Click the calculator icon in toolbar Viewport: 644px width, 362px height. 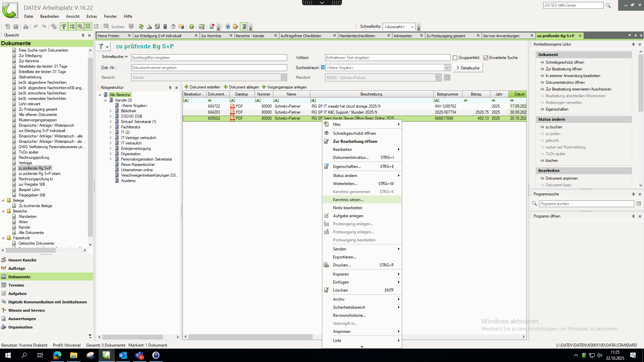coord(165,26)
